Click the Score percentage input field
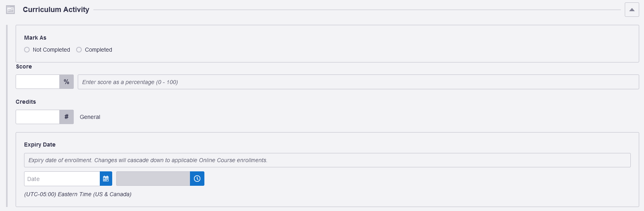Viewport: 644px width, 211px height. (x=38, y=82)
